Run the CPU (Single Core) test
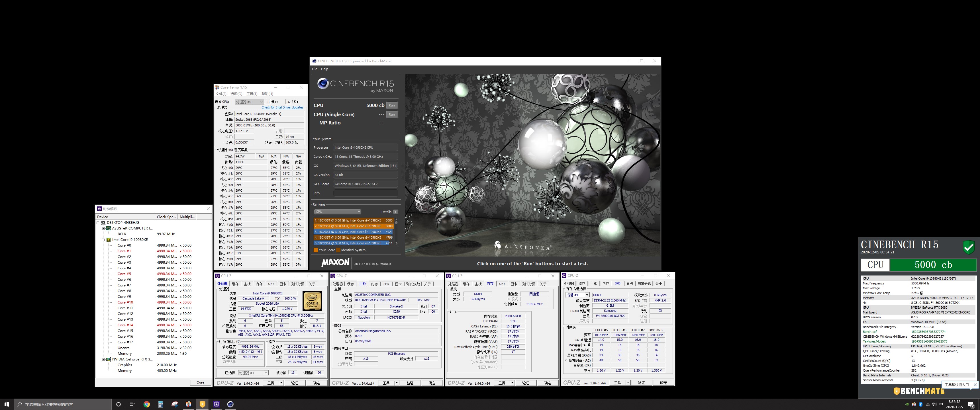 coord(392,114)
